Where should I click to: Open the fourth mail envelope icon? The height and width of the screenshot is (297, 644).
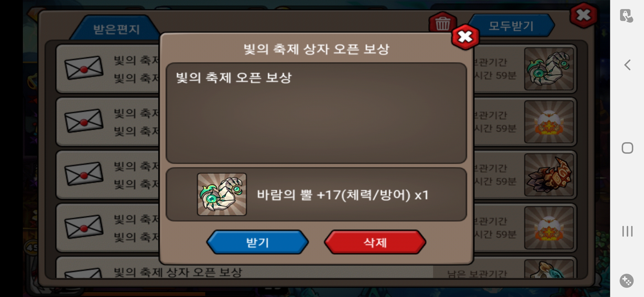point(84,227)
